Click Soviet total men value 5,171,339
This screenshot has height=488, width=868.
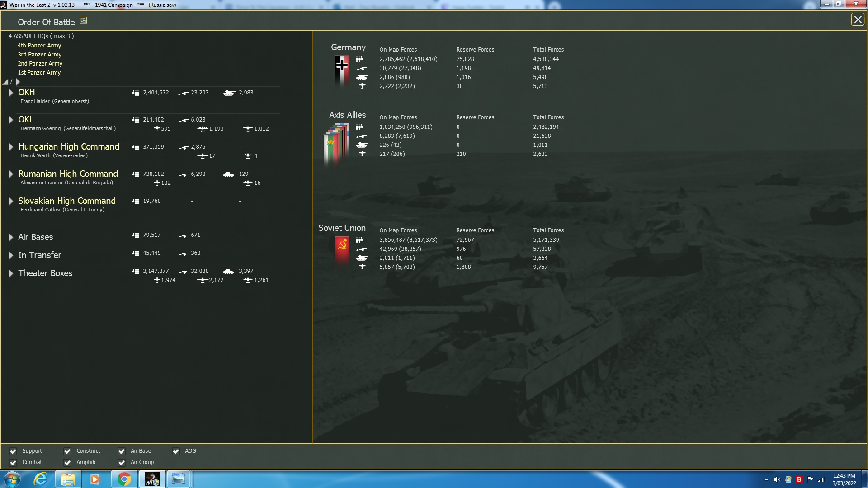546,240
